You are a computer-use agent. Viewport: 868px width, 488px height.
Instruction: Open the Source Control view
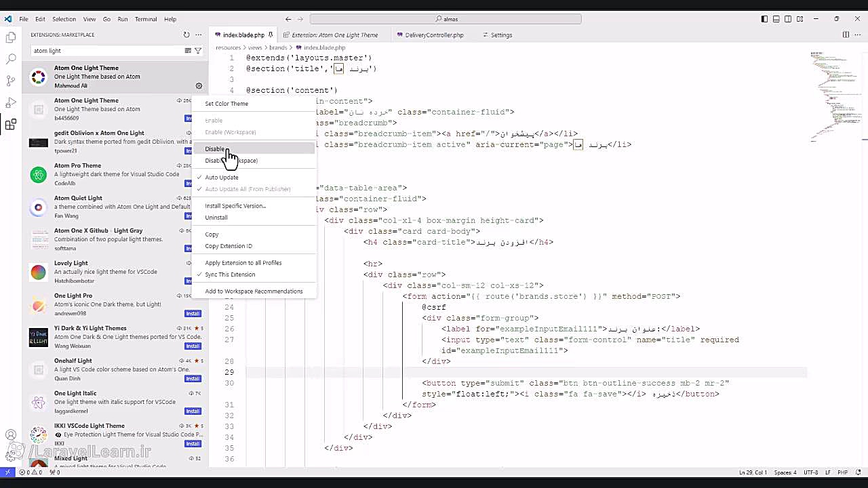11,81
